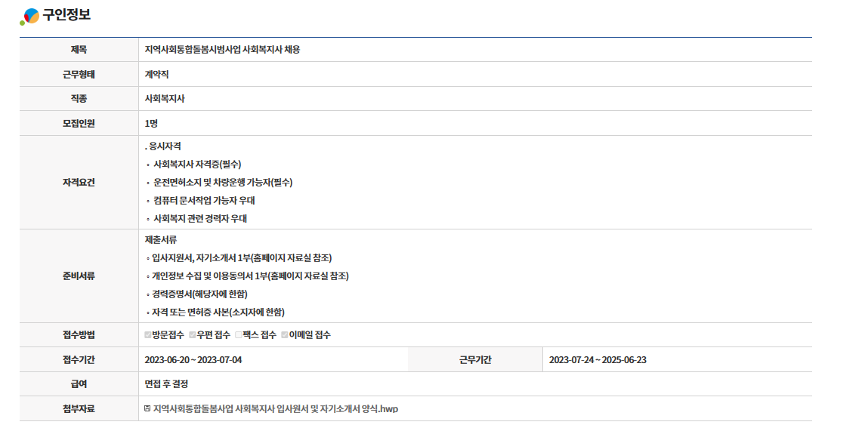Click the 준비서류 row label

click(79, 276)
